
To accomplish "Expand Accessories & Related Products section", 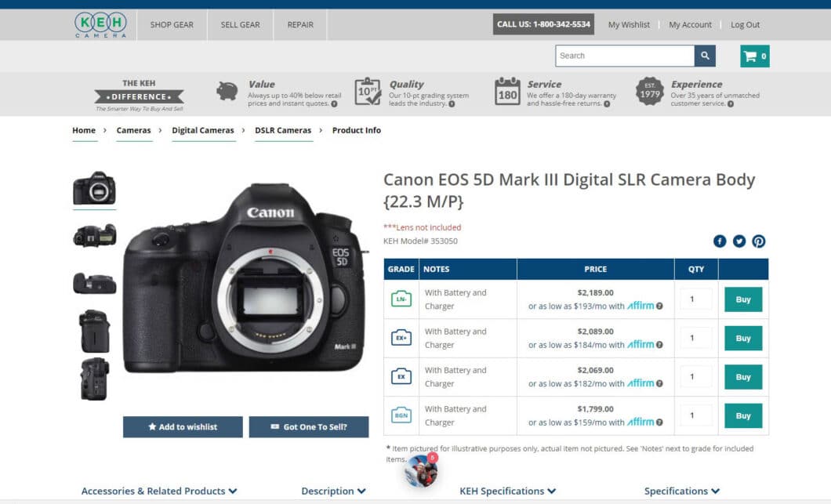I will click(x=159, y=491).
